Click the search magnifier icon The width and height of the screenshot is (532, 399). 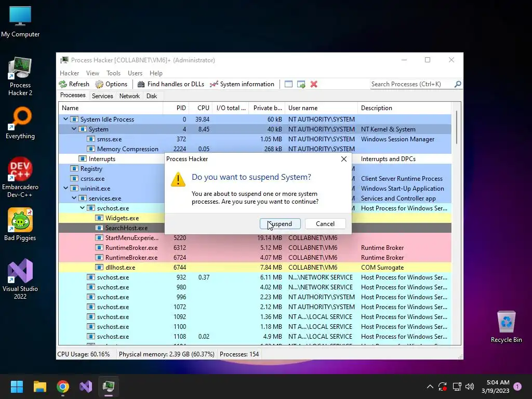pos(458,84)
